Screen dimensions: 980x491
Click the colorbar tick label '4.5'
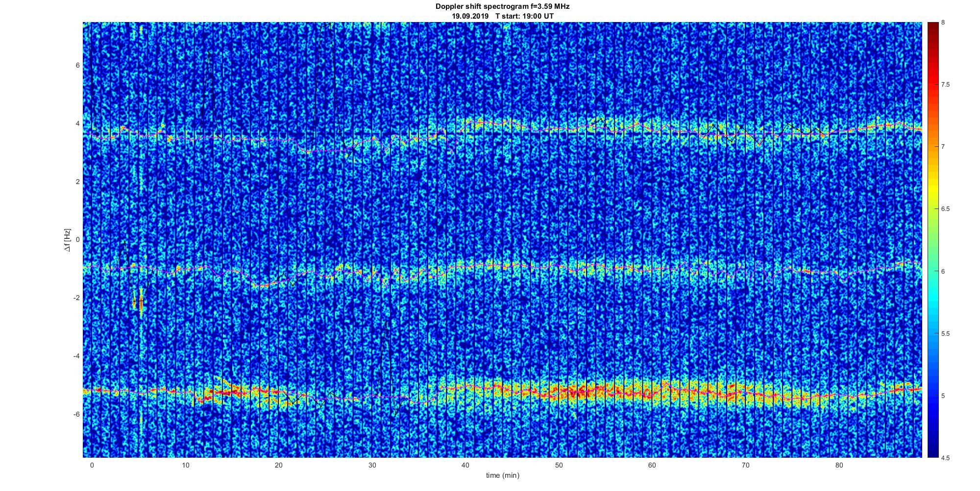[946, 458]
